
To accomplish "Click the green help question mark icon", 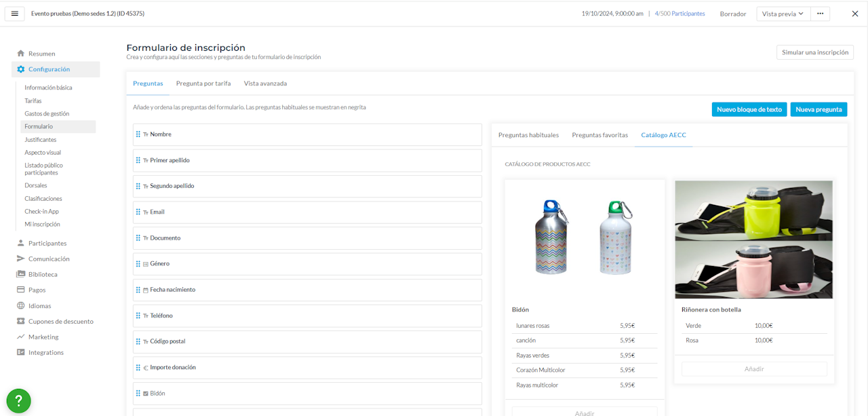I will point(18,400).
